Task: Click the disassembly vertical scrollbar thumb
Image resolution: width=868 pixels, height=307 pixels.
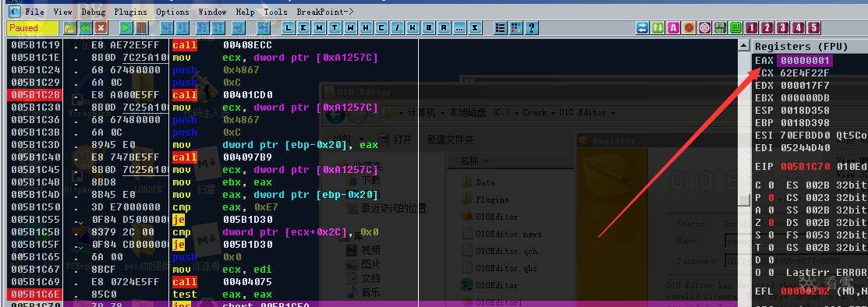Action: coord(745,199)
